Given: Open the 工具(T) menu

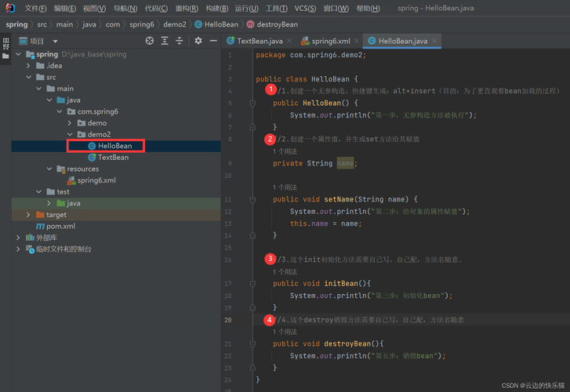Looking at the screenshot, I should 276,8.
